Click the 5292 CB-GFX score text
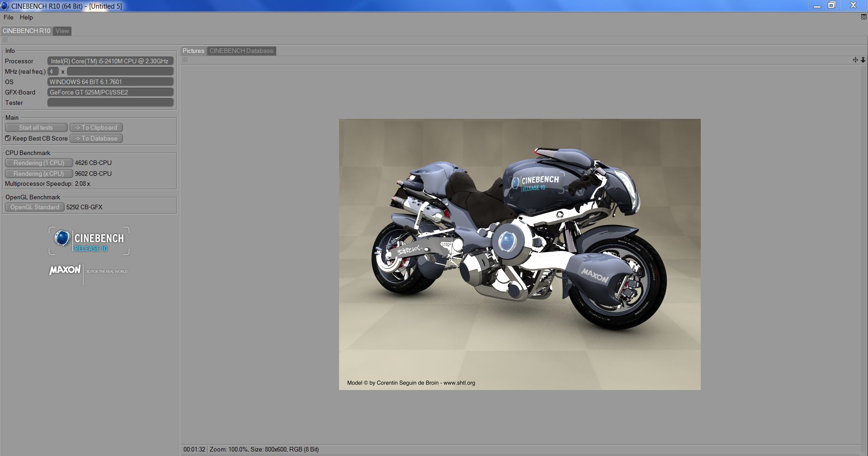The height and width of the screenshot is (456, 868). pyautogui.click(x=85, y=207)
